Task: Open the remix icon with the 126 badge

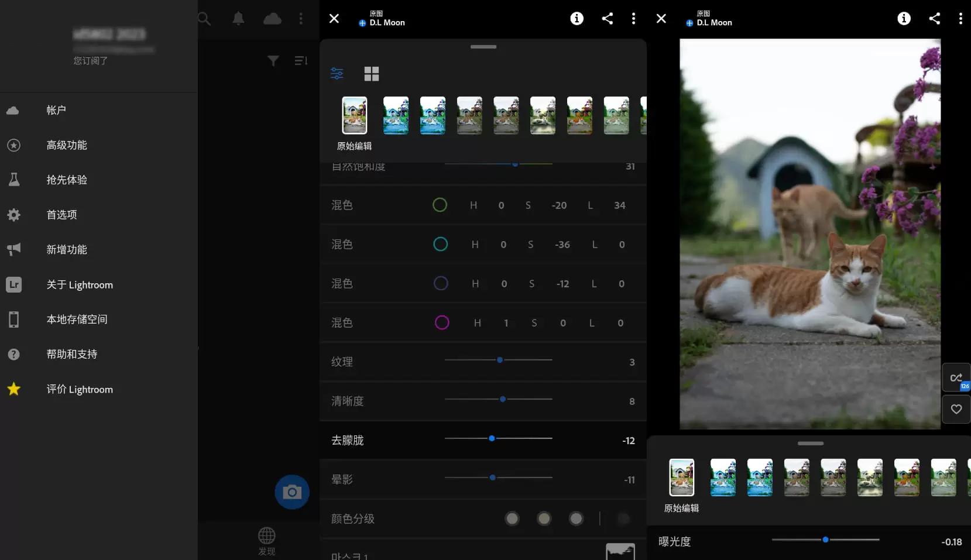Action: pos(956,377)
